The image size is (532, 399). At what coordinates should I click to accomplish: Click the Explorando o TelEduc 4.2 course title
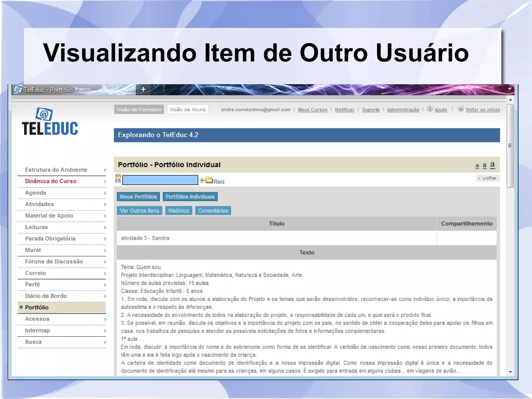(x=158, y=135)
